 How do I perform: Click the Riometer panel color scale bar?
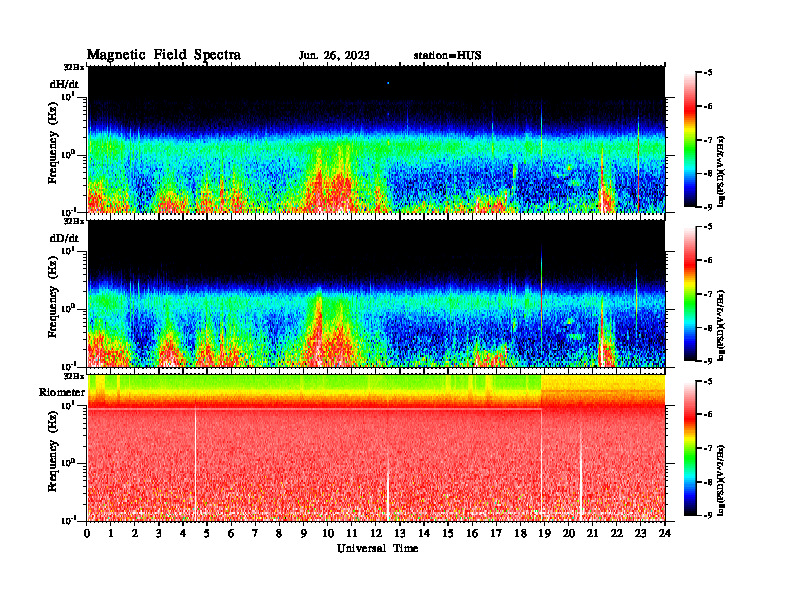click(x=689, y=448)
